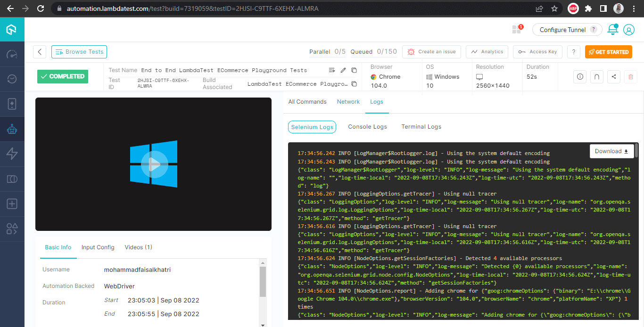
Task: Switch to the Network tab
Action: 348,102
